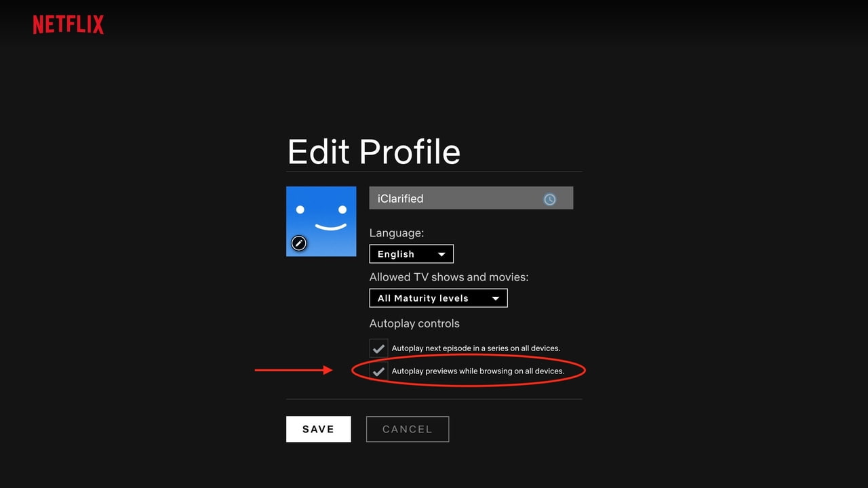Toggle Autoplay next episode checkbox

click(x=378, y=348)
